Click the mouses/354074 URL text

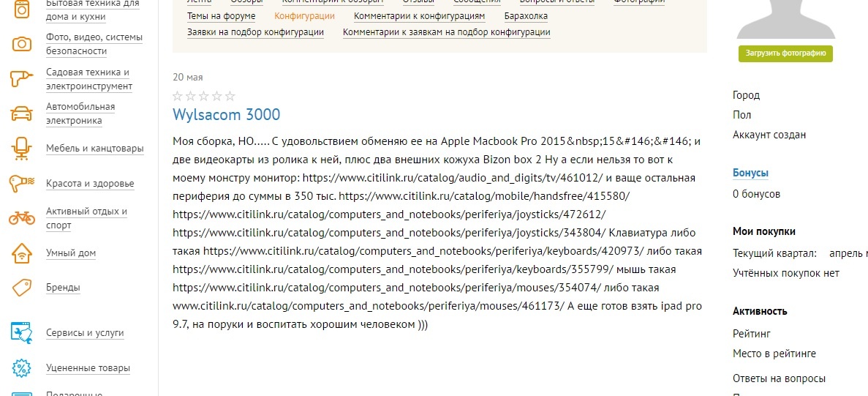pyautogui.click(x=387, y=288)
